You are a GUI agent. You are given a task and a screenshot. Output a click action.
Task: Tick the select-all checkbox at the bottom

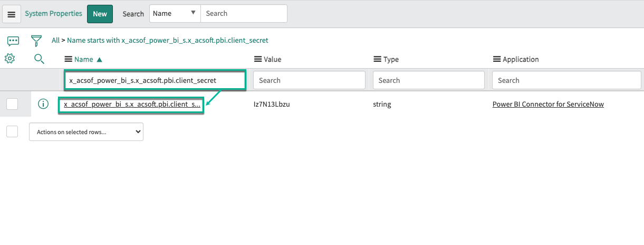[x=12, y=131]
